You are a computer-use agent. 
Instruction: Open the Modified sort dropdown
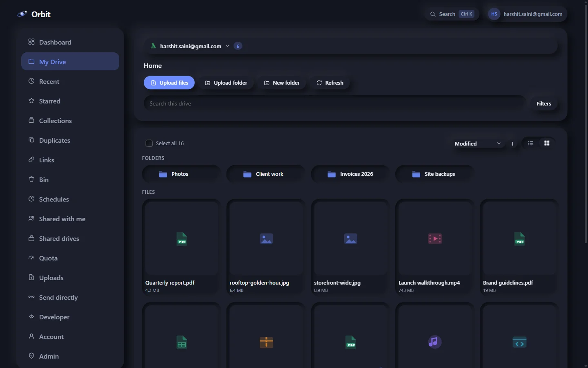478,144
